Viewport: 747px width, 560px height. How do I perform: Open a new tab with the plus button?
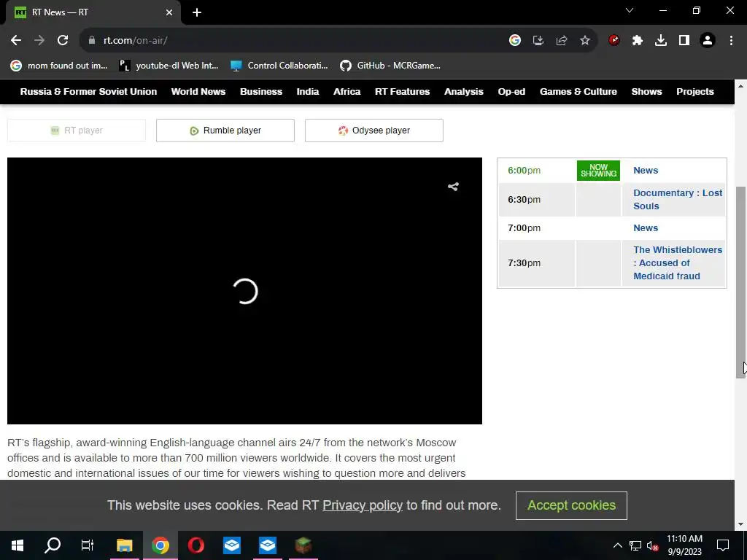(197, 12)
